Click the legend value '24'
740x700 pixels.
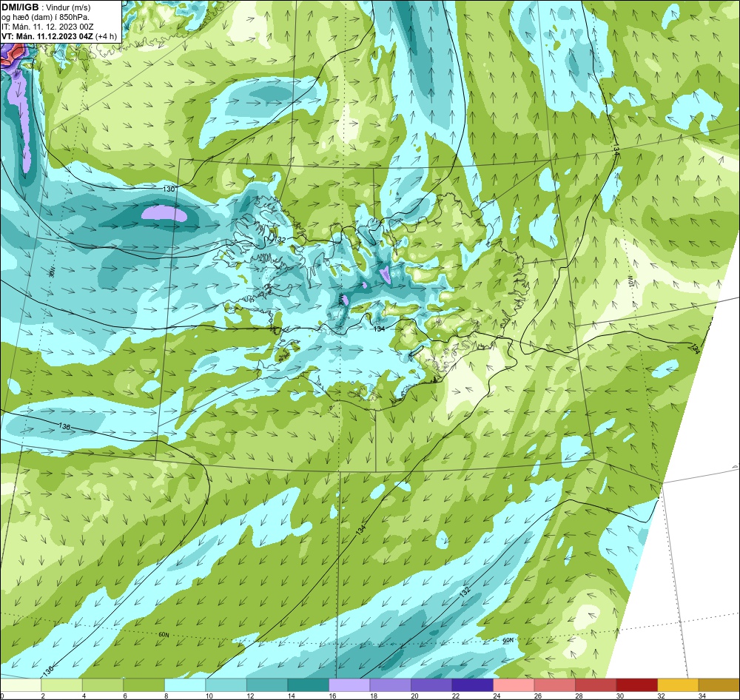497,696
